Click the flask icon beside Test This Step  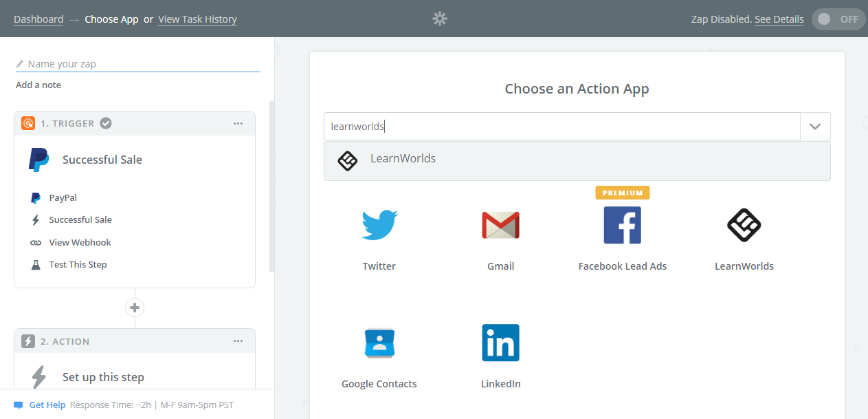tap(36, 265)
